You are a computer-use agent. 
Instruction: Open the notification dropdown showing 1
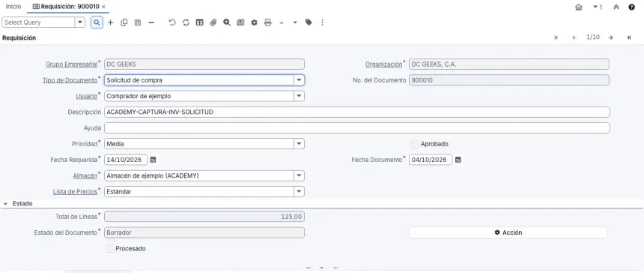point(598,7)
